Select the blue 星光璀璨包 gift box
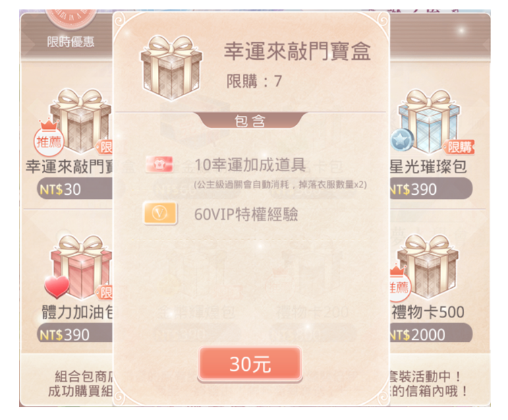Screen dimensions: 508x420 coord(430,121)
